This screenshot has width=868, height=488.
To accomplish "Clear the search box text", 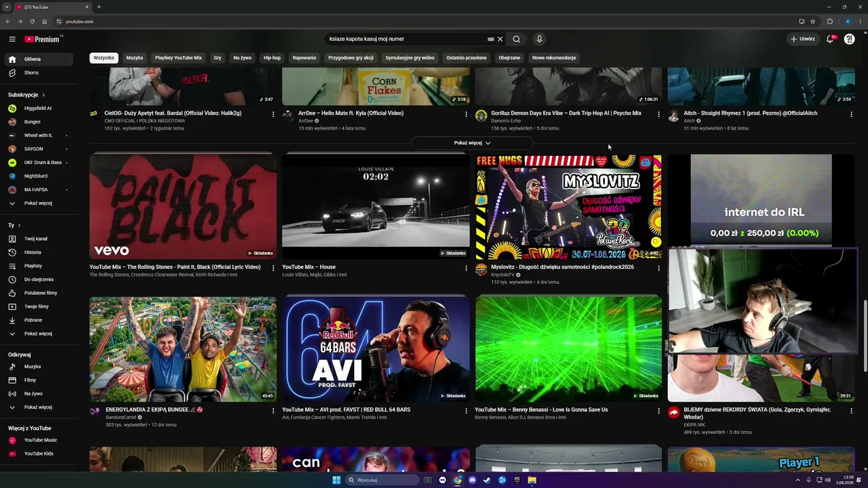I will 500,39.
